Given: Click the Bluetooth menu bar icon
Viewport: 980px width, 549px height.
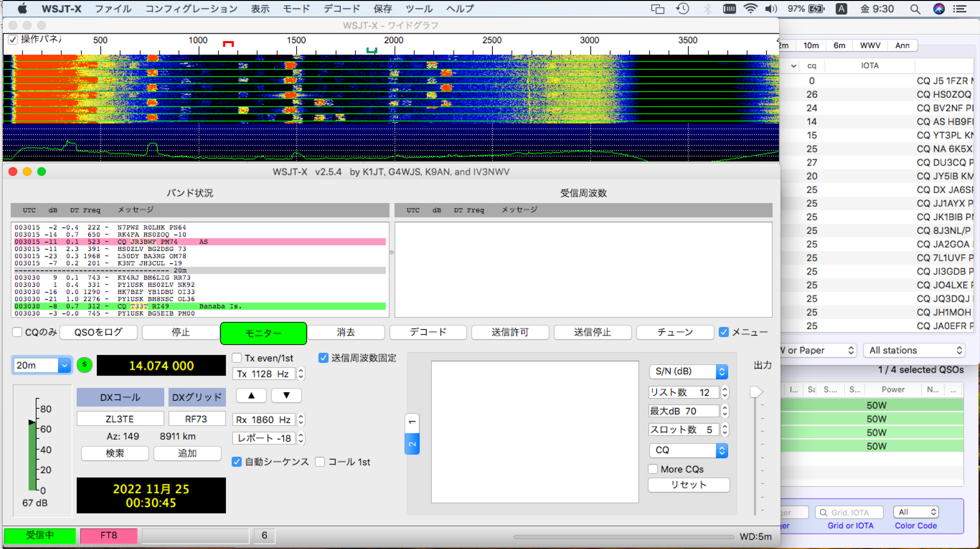Looking at the screenshot, I should tap(707, 8).
